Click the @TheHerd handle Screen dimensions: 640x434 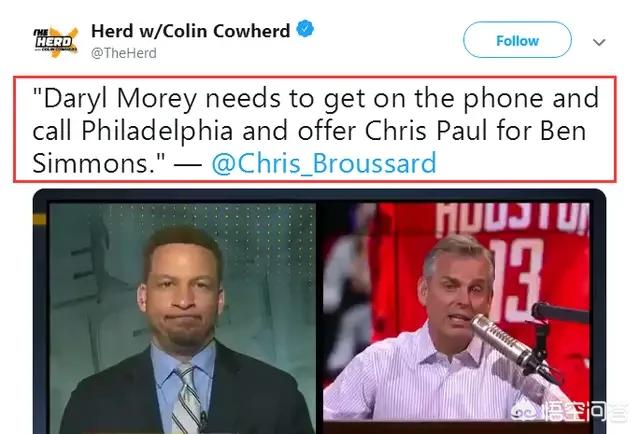(x=124, y=53)
